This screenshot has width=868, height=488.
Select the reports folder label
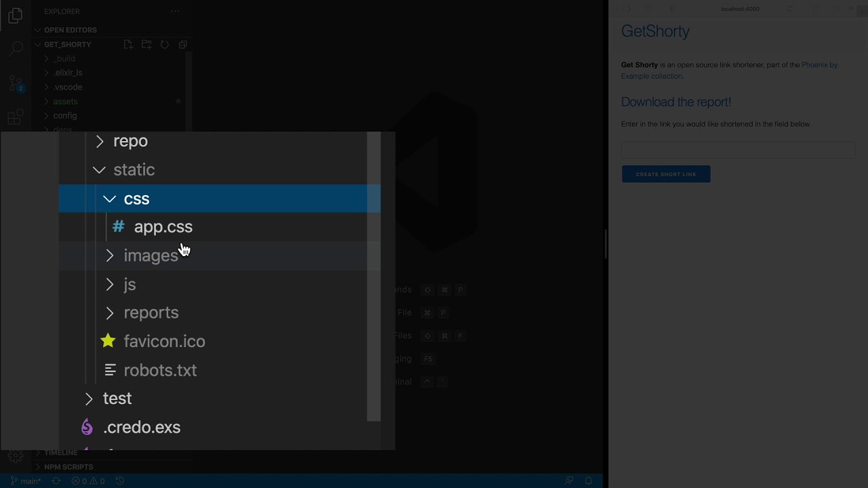click(x=151, y=313)
